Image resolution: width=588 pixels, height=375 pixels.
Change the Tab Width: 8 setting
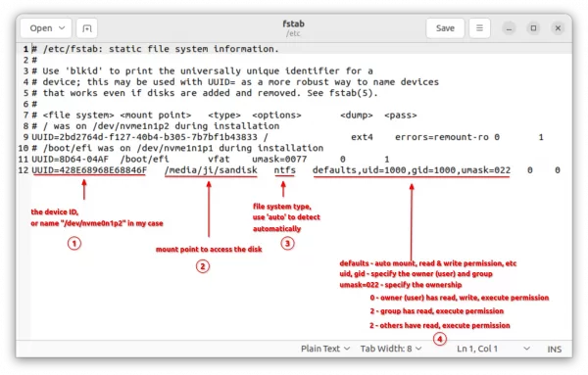pos(391,349)
